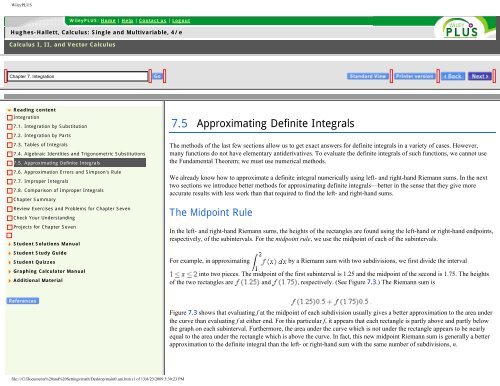Open 7.7 Improper Integrals
The image size is (500, 386).
(41, 181)
